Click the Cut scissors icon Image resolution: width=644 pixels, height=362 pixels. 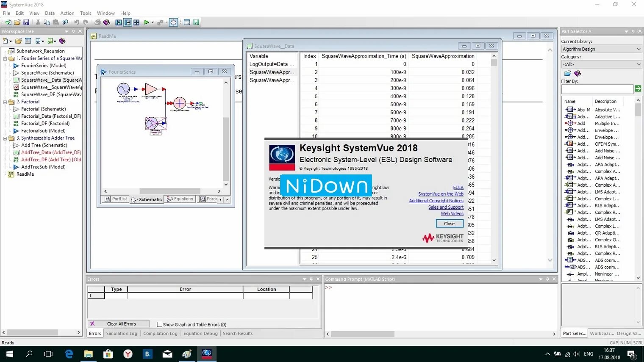pyautogui.click(x=38, y=22)
